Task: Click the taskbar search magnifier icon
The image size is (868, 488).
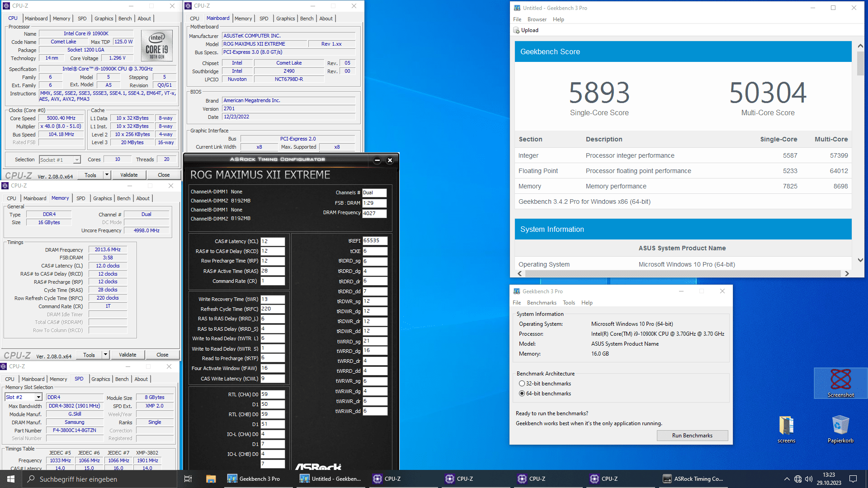Action: coord(31,479)
